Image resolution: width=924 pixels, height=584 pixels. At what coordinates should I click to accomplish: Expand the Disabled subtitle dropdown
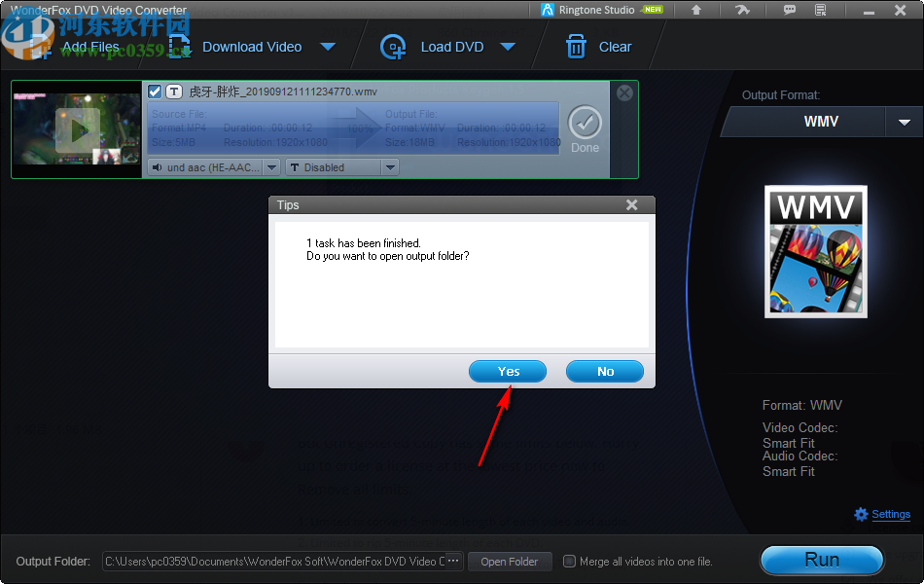(x=390, y=166)
